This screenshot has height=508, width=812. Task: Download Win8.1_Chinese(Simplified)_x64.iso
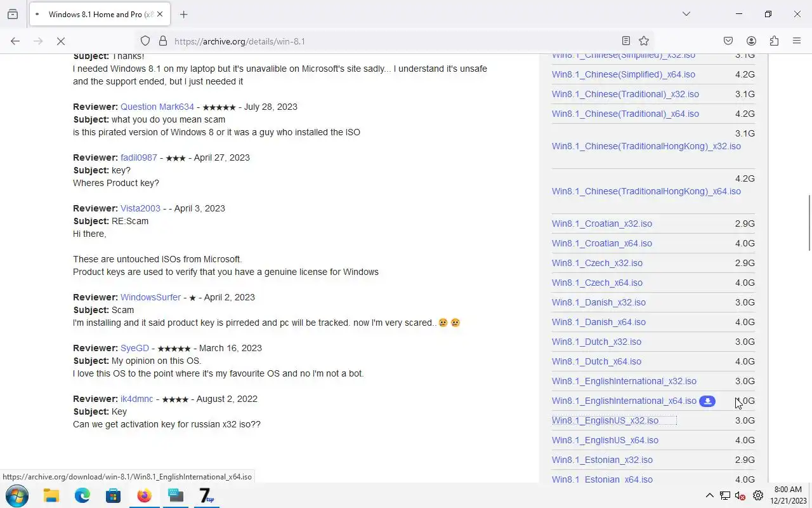[624, 74]
